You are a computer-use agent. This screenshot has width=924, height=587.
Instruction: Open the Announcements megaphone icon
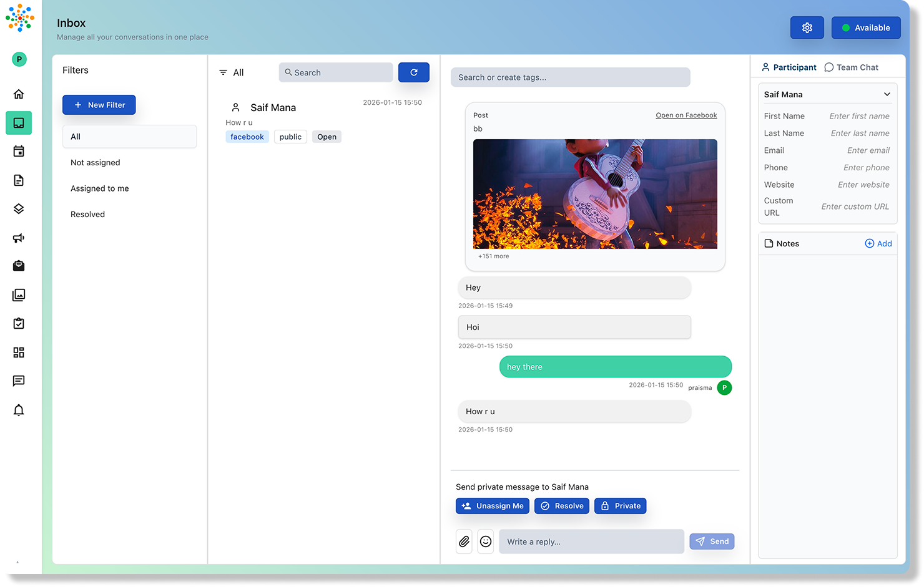pyautogui.click(x=19, y=238)
